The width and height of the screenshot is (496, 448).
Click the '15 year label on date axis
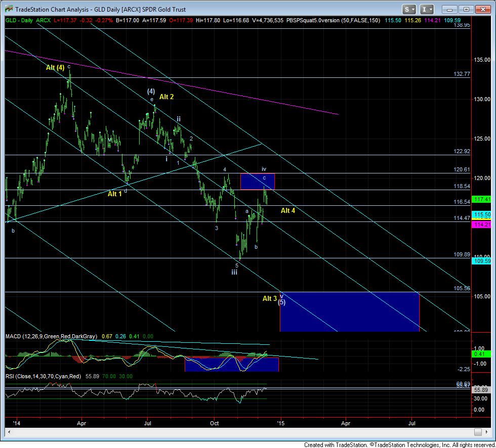[x=280, y=423]
